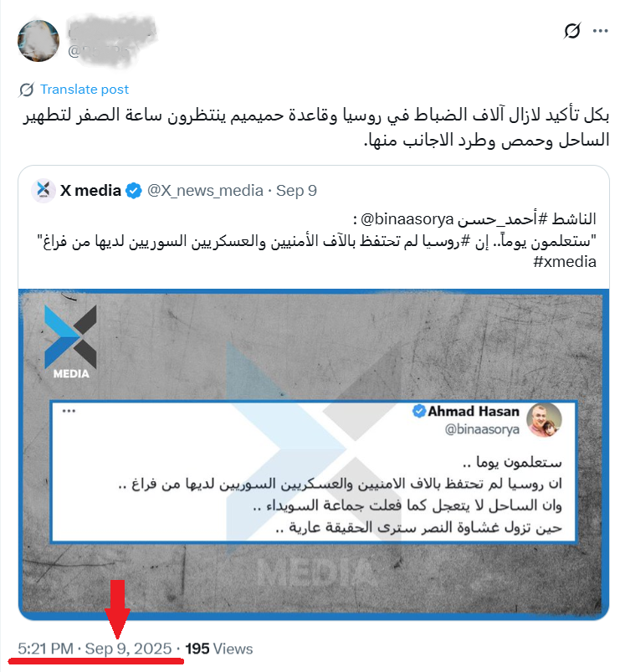
Task: Click the Translate post link
Action: [x=85, y=90]
